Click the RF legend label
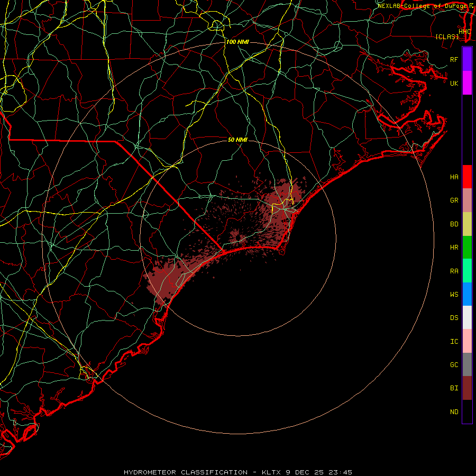Screen dimensions: 476x476 coord(454,59)
